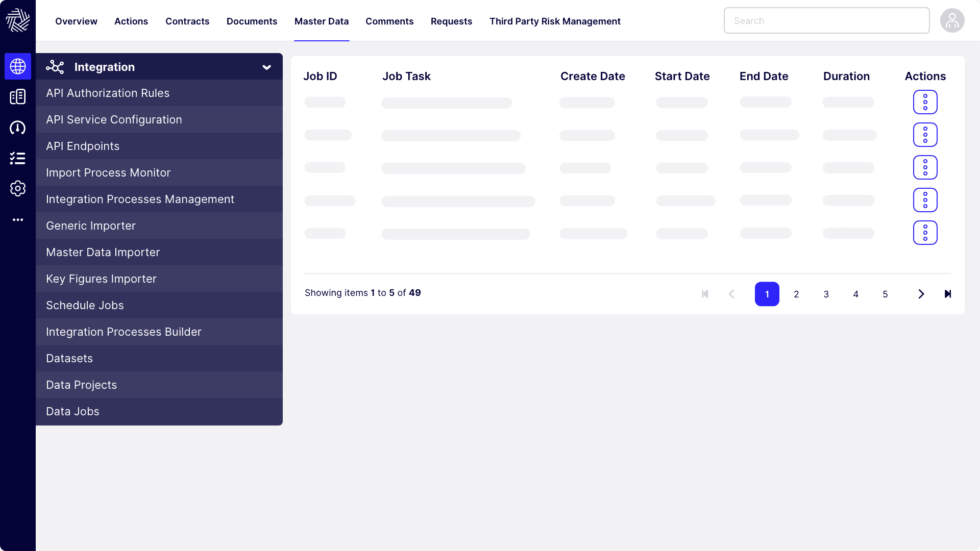Open Import Process Monitor
Viewport: 980px width, 551px height.
click(x=159, y=172)
